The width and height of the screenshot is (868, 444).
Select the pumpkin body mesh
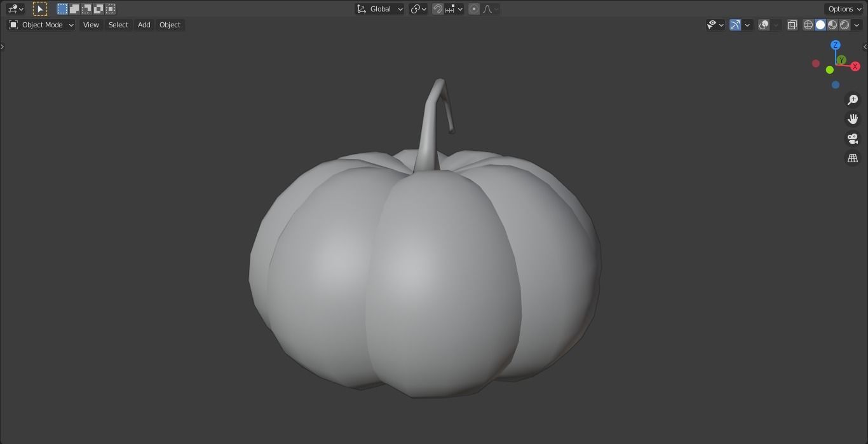(x=425, y=275)
